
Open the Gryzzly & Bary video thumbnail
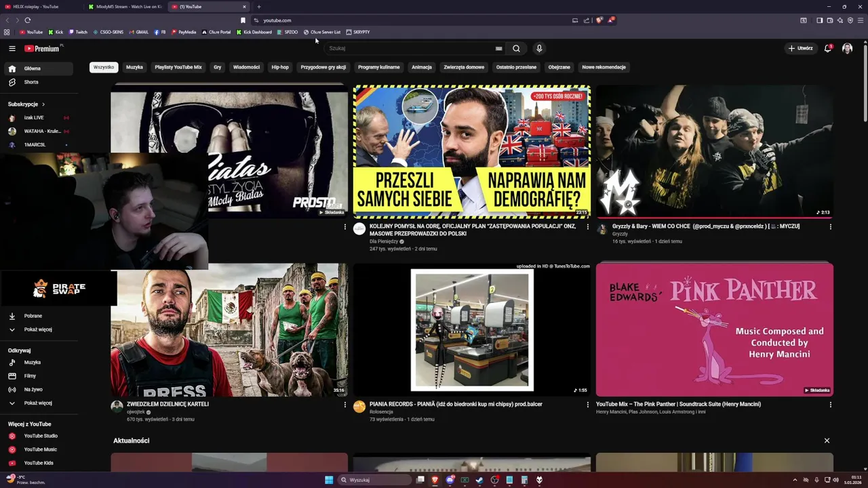(x=715, y=151)
